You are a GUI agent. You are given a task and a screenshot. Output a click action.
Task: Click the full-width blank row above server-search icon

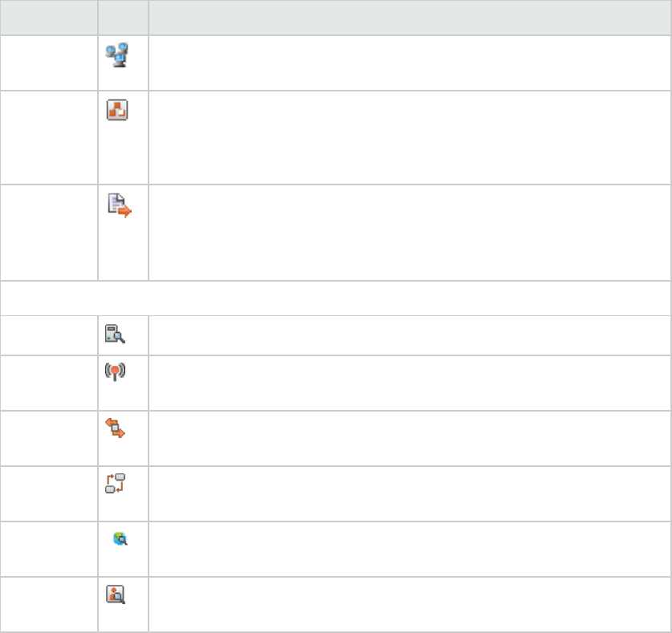point(336,299)
